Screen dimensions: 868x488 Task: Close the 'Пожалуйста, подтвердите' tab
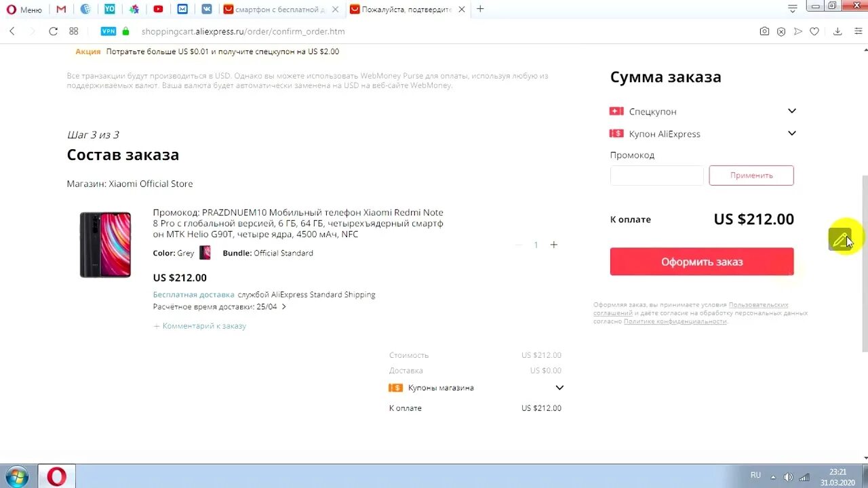[x=462, y=9]
